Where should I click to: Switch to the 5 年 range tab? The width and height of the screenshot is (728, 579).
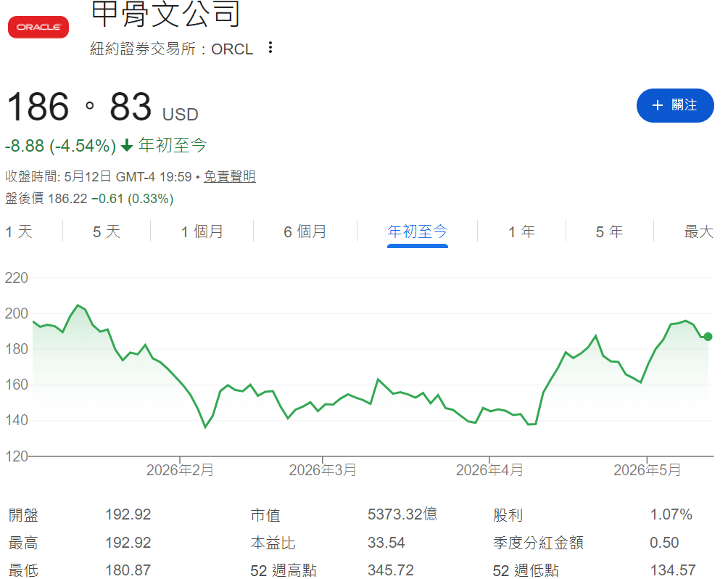coord(609,231)
